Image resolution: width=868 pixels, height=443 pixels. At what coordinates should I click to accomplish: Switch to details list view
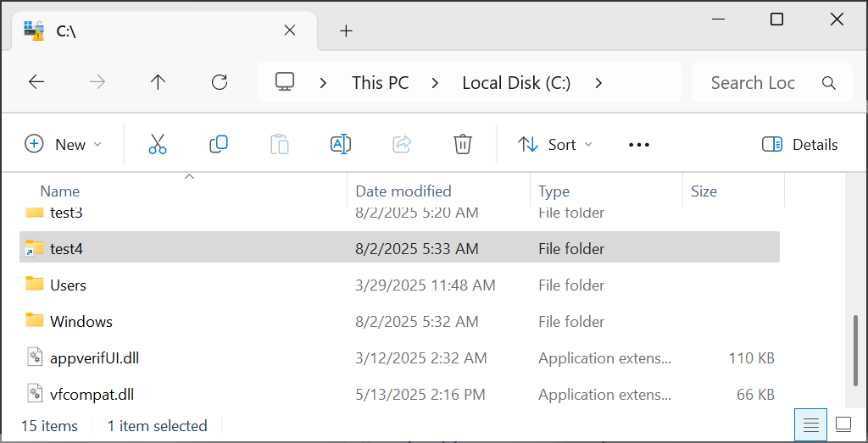(810, 424)
